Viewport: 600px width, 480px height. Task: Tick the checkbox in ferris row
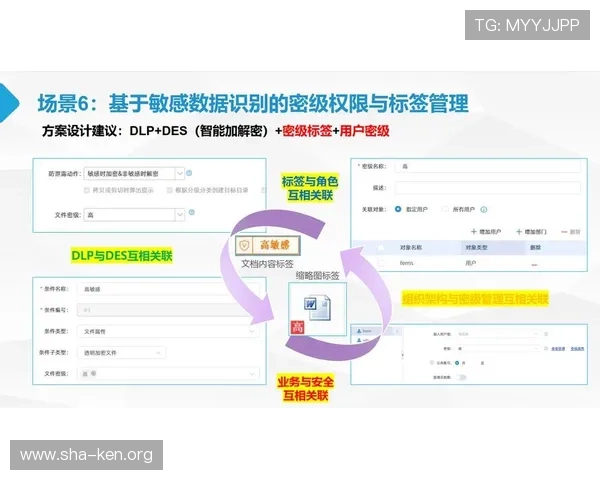click(381, 263)
